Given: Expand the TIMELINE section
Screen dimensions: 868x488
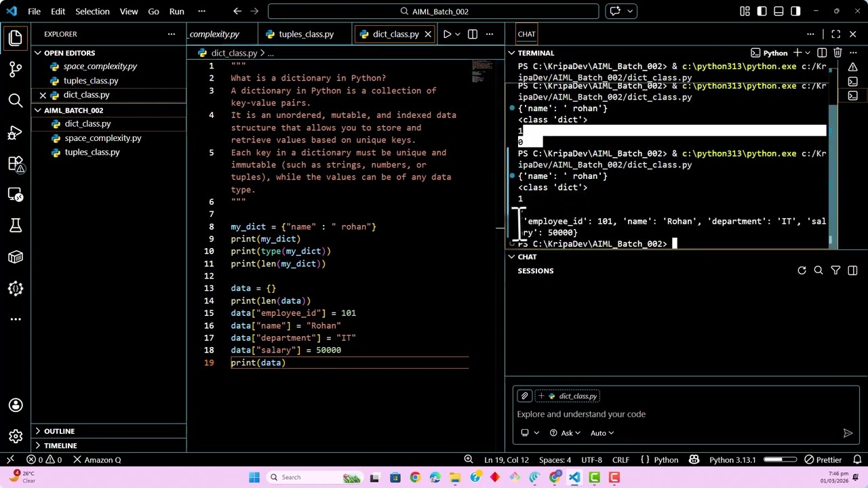Looking at the screenshot, I should pos(60,445).
